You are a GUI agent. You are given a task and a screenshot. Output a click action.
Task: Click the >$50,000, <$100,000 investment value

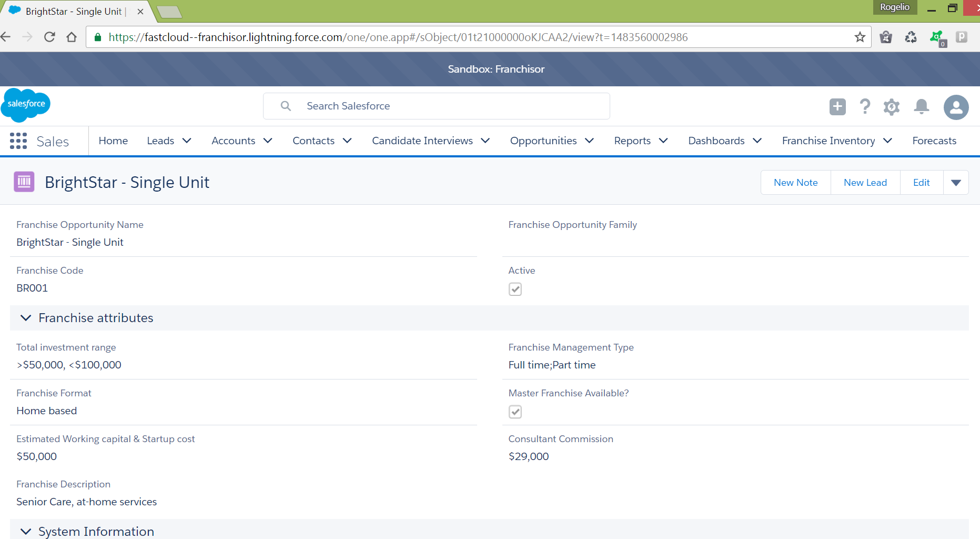tap(69, 365)
